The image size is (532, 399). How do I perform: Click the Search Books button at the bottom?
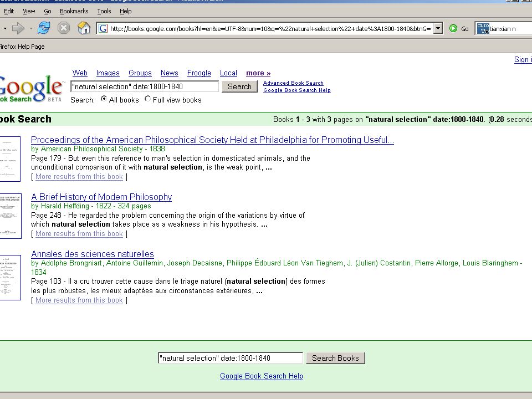coord(335,358)
